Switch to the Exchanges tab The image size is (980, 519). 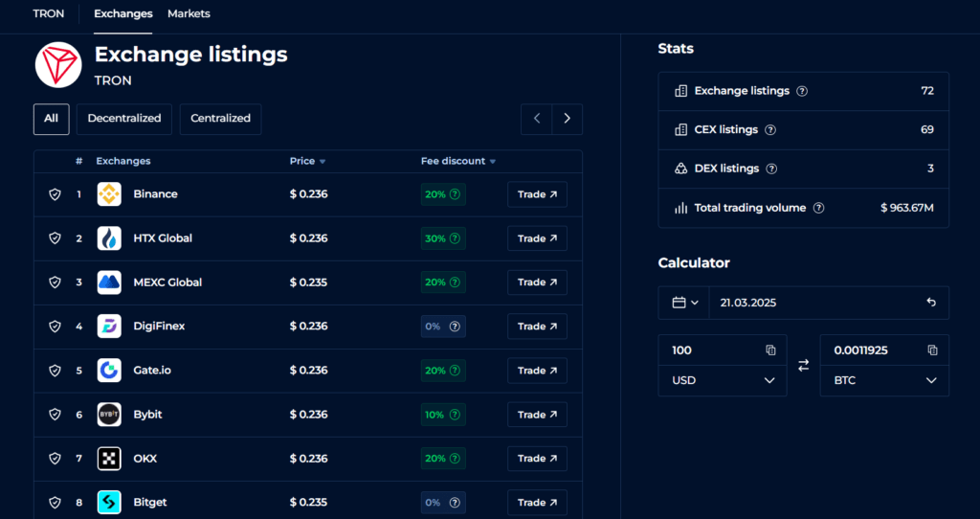click(123, 13)
